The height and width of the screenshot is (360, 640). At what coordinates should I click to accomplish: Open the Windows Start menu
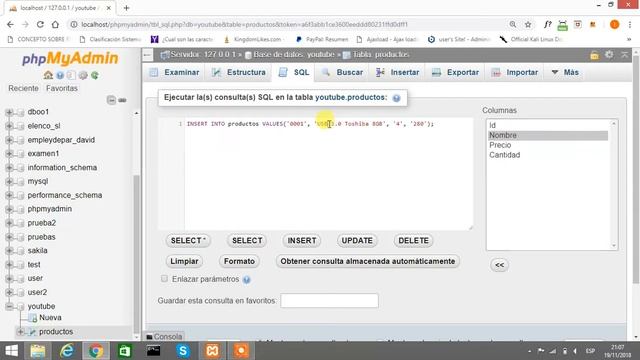[11, 351]
